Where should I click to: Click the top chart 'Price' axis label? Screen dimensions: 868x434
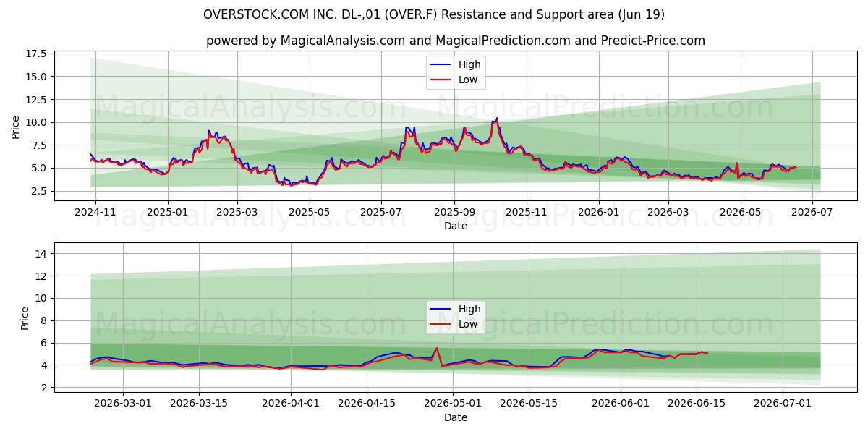(x=16, y=127)
